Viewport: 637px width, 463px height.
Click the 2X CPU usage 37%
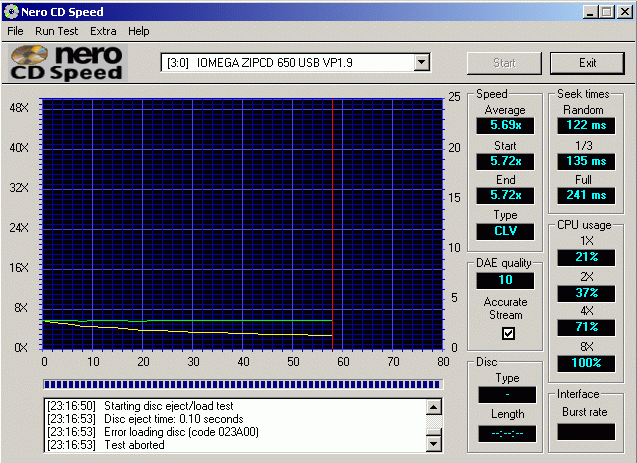586,293
